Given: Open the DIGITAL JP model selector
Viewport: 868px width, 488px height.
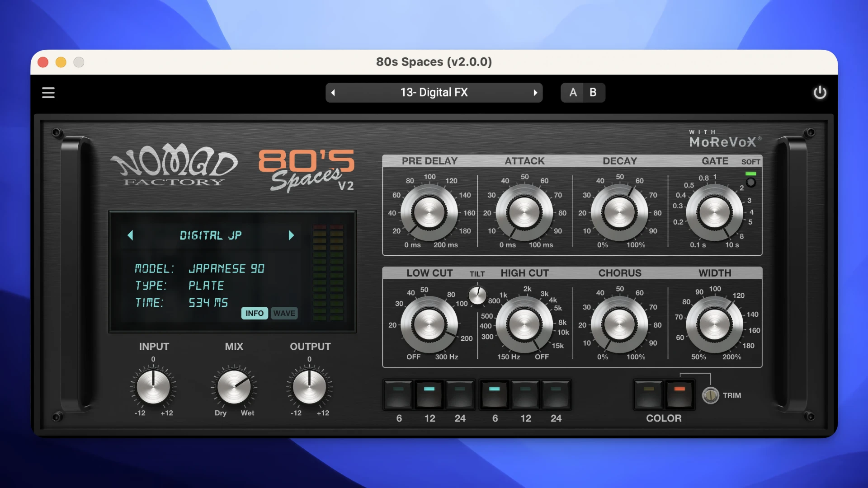Looking at the screenshot, I should pos(211,235).
